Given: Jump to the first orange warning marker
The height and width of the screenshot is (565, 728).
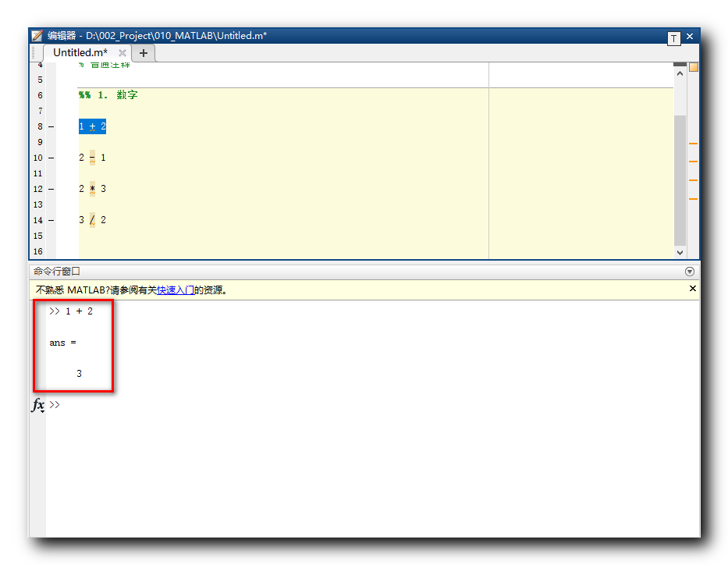Looking at the screenshot, I should 693,144.
